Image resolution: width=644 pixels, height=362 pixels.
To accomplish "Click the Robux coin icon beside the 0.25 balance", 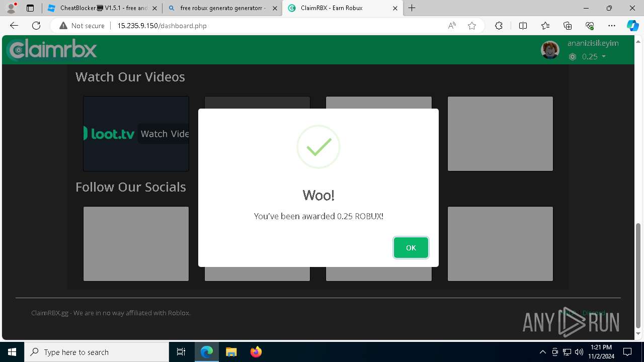I will pyautogui.click(x=573, y=57).
